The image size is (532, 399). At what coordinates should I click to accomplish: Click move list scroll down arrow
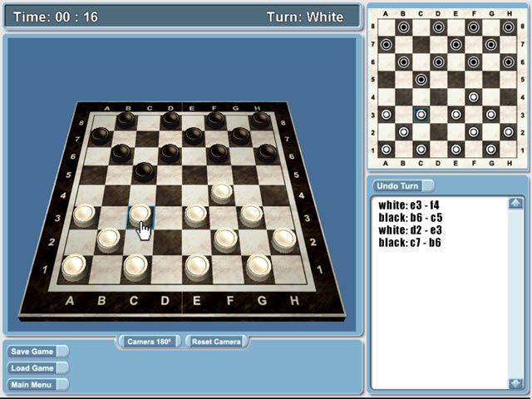click(515, 384)
